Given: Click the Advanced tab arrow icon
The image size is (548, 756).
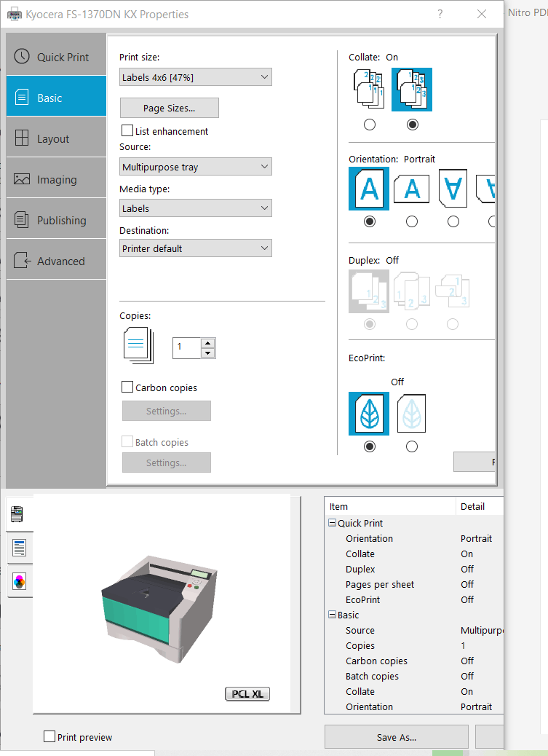Looking at the screenshot, I should [22, 260].
